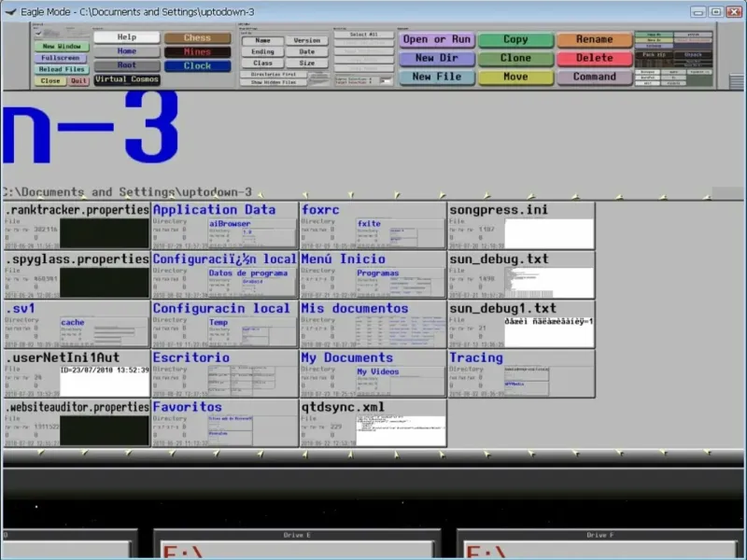Viewport: 747px width, 560px height.
Task: Sort files by Class
Action: click(x=262, y=63)
